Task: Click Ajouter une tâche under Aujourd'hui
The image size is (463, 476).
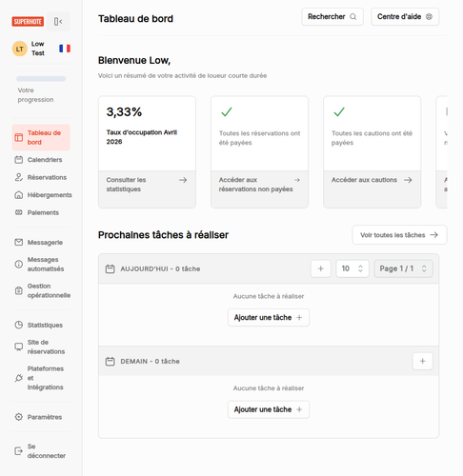Action: point(269,317)
